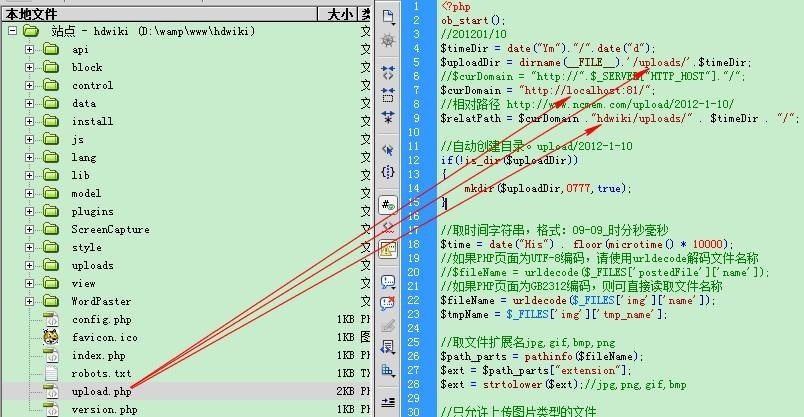
Task: Click the Collapse Selection icon
Action: point(388,95)
